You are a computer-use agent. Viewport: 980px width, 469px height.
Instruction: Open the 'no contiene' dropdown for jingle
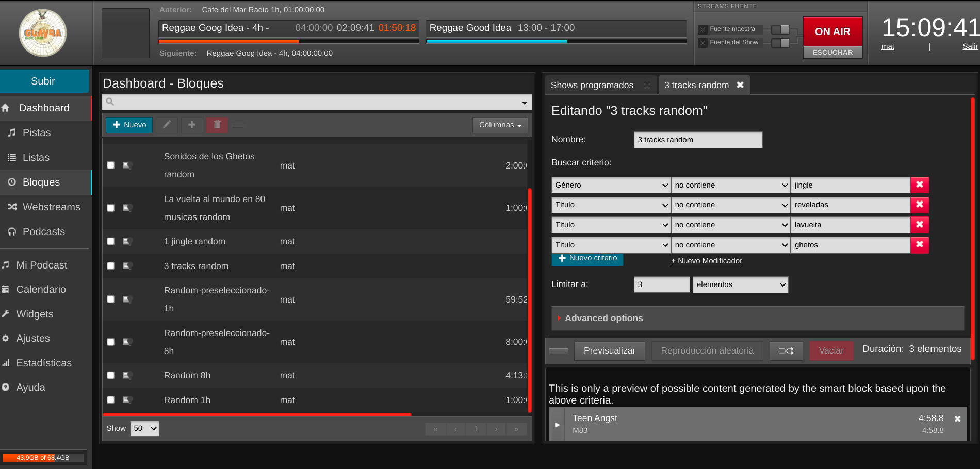click(x=730, y=185)
